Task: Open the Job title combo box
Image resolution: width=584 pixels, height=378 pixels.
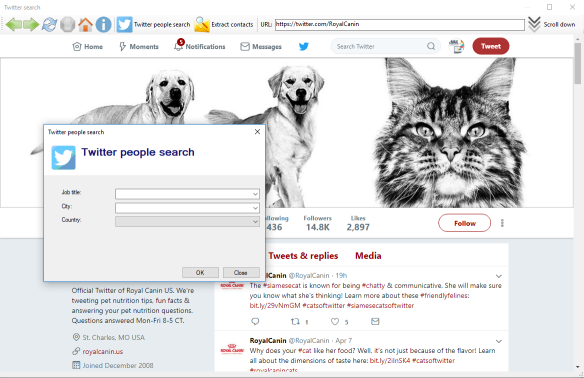Action: coord(187,194)
